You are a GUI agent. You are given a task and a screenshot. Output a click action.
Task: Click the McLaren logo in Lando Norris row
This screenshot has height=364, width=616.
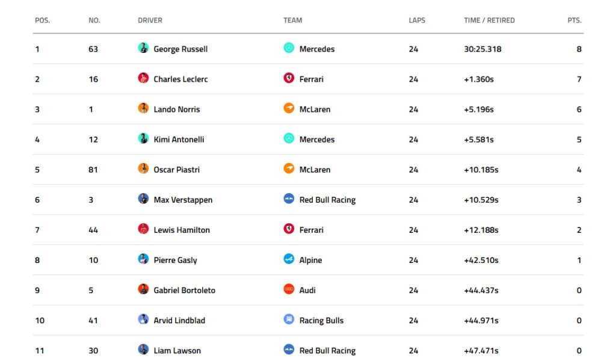click(289, 108)
